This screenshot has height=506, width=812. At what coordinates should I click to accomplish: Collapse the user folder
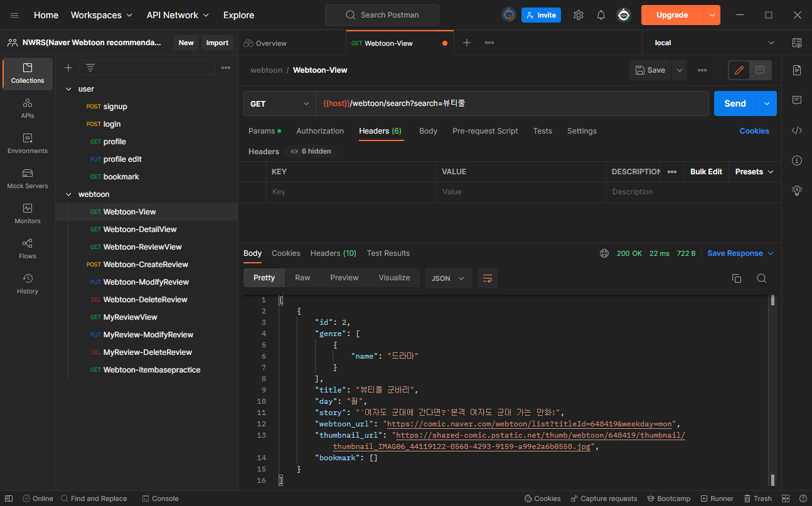click(x=68, y=89)
